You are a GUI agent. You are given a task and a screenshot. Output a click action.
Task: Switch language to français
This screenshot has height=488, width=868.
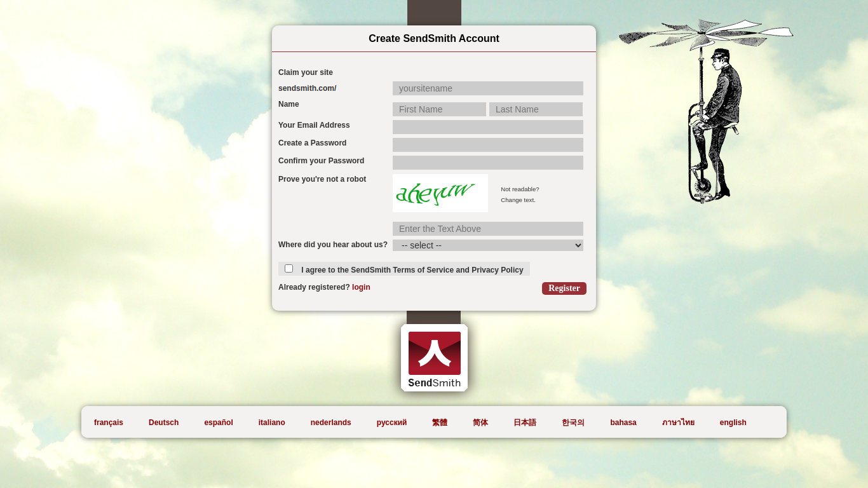[109, 423]
